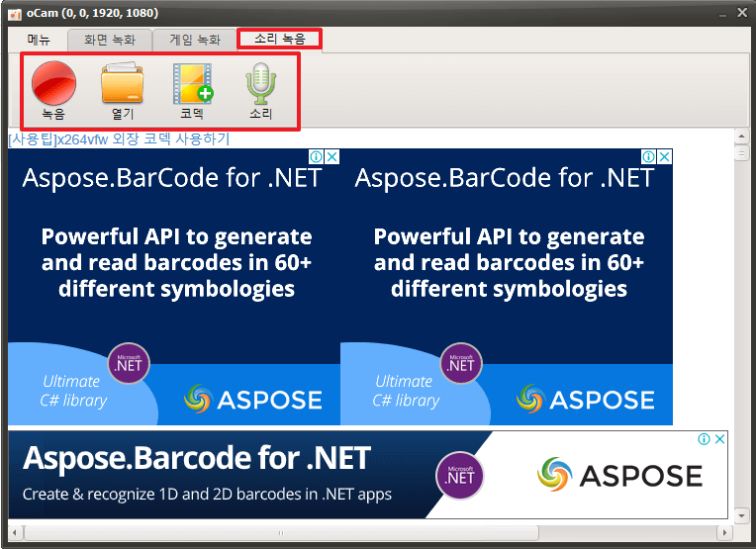Select the 소리 녹음 tab
Viewport: 756px width, 549px height.
280,39
